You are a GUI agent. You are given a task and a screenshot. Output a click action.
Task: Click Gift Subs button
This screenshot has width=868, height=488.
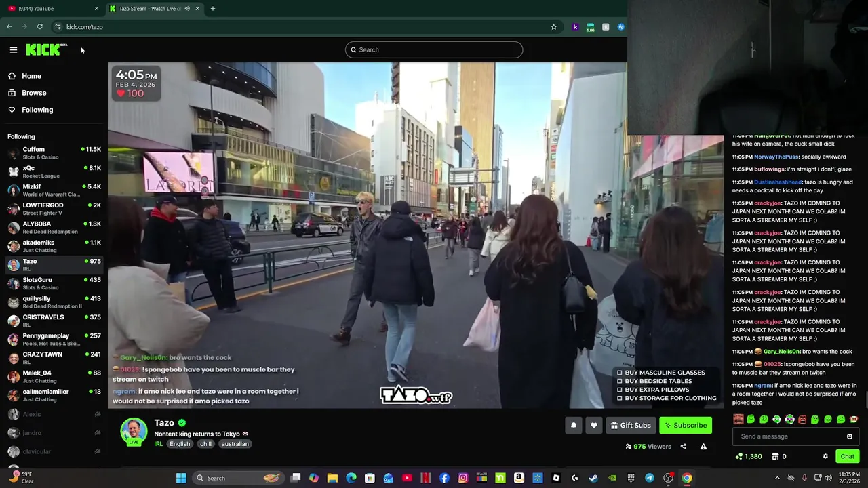631,425
